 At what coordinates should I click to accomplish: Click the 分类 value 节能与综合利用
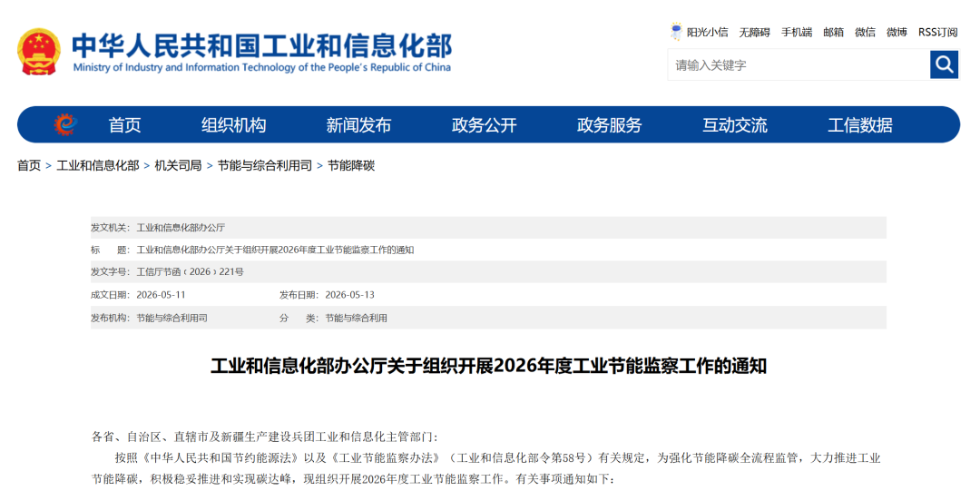357,318
